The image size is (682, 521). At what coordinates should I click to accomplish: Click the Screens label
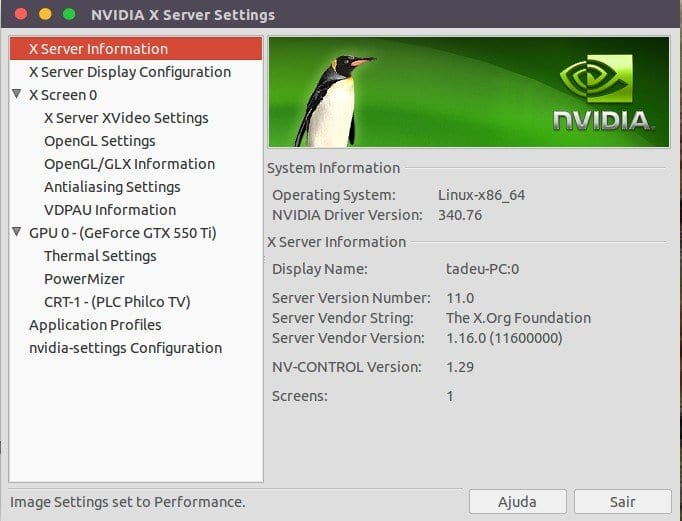[x=299, y=396]
